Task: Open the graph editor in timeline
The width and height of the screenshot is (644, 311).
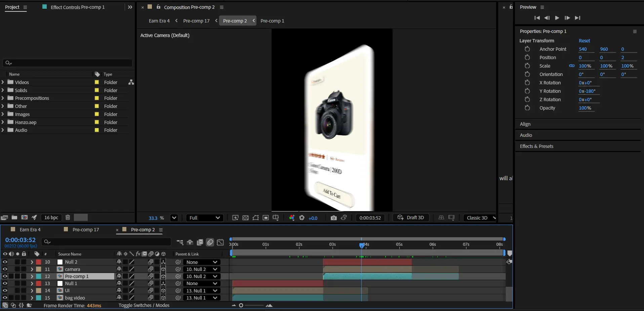Action: (220, 242)
